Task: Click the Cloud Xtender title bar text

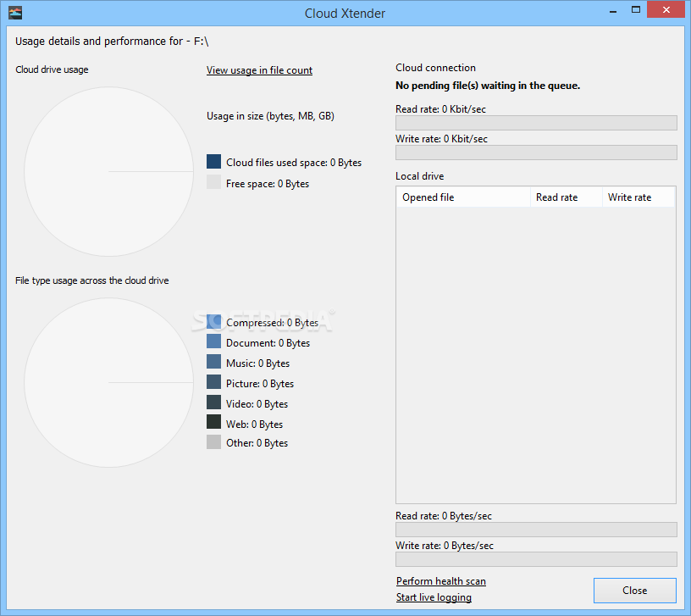Action: [x=345, y=14]
